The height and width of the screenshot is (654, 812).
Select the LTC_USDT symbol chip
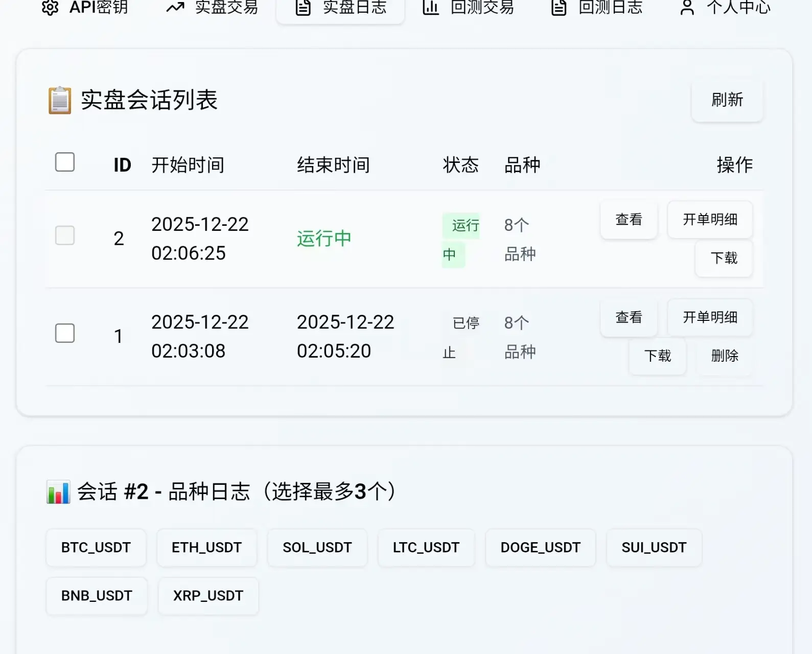(x=426, y=548)
